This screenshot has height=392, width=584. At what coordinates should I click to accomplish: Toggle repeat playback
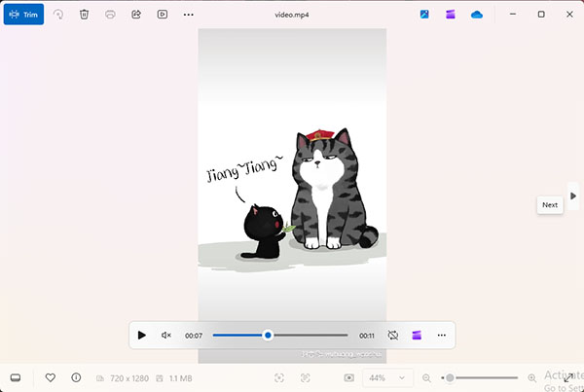point(393,335)
